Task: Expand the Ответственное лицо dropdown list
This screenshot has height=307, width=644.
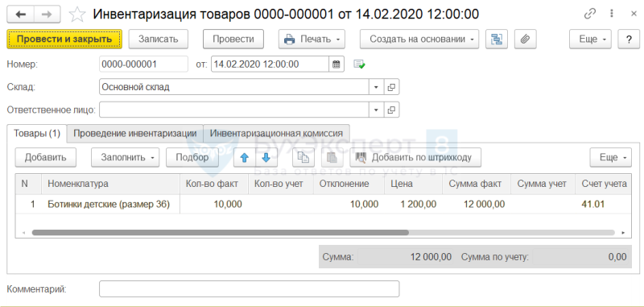Action: coord(376,110)
